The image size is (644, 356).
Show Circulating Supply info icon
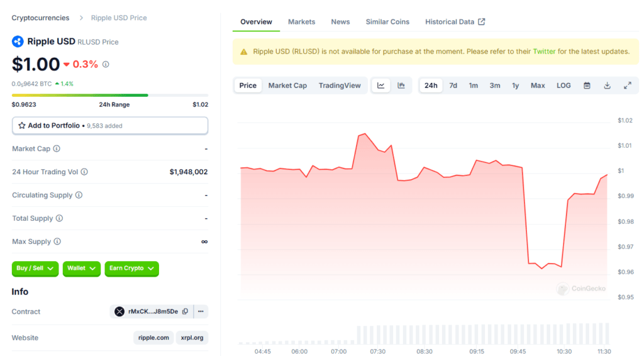(x=79, y=195)
